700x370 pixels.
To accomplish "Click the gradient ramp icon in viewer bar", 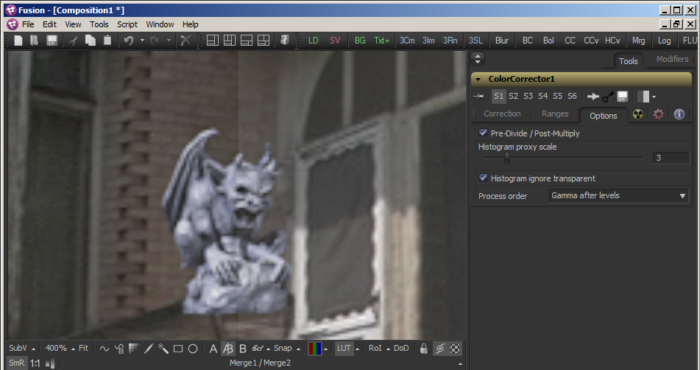I will tap(133, 349).
